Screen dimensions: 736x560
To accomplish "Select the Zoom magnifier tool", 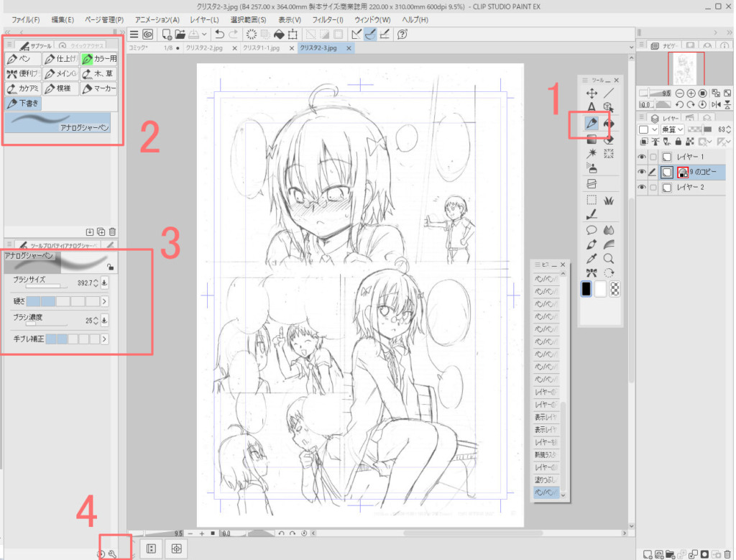I will coord(609,259).
